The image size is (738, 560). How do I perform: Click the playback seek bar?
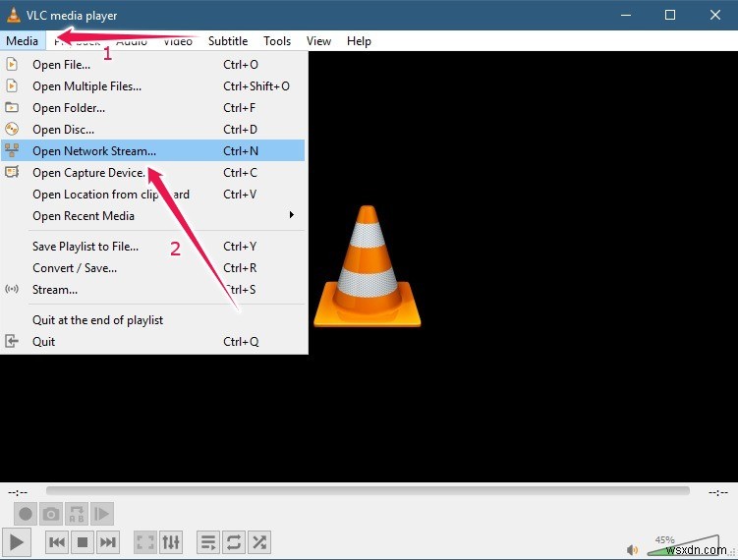tap(368, 491)
